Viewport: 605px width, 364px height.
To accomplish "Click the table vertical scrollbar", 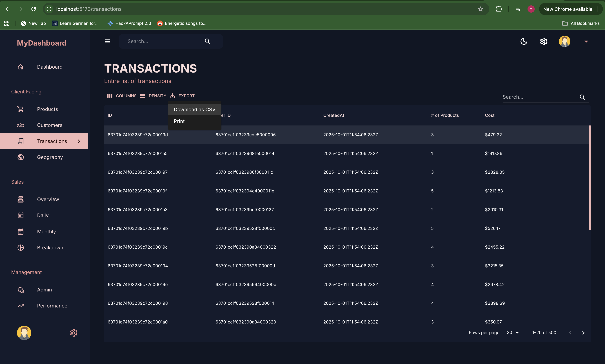I will point(590,178).
